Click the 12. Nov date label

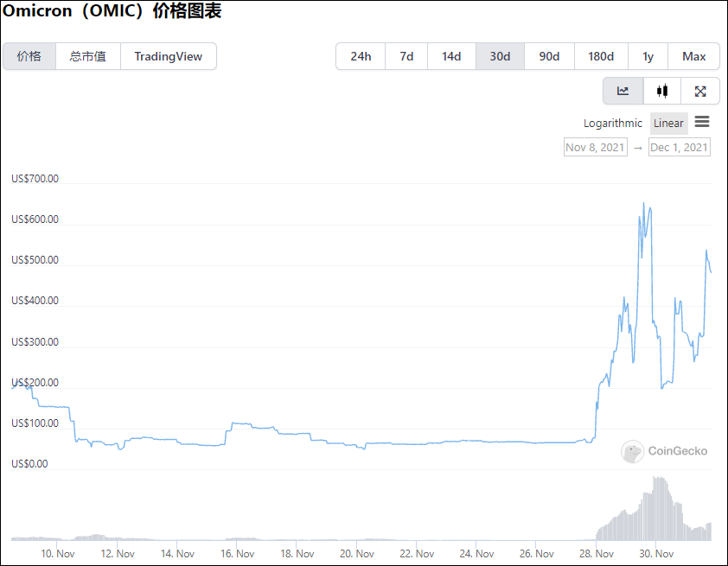tap(118, 554)
